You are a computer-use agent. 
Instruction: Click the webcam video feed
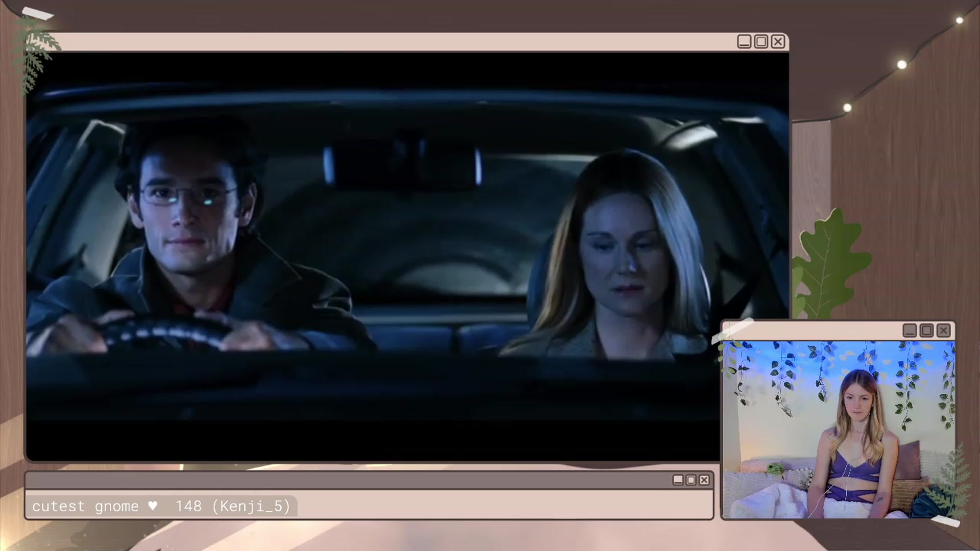tap(839, 430)
